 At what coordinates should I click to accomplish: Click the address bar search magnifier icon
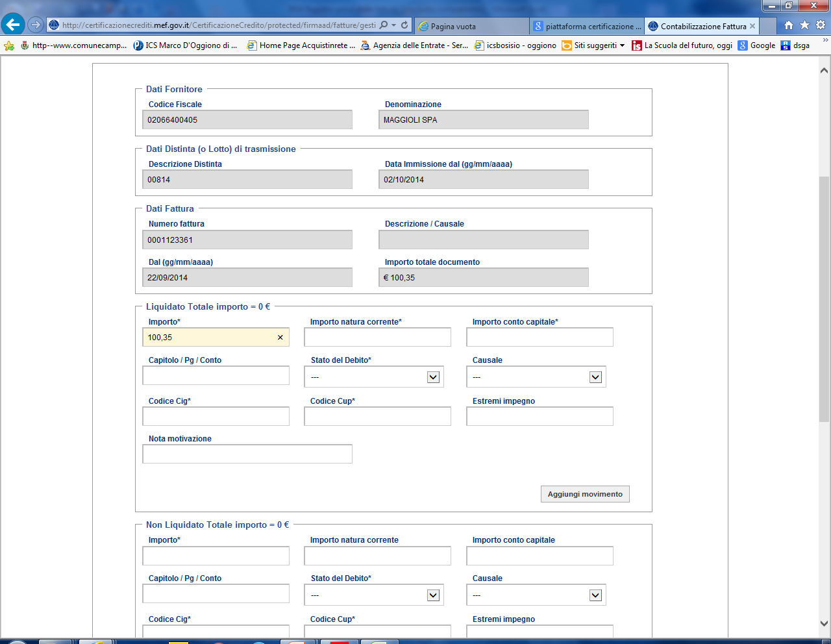pyautogui.click(x=384, y=25)
